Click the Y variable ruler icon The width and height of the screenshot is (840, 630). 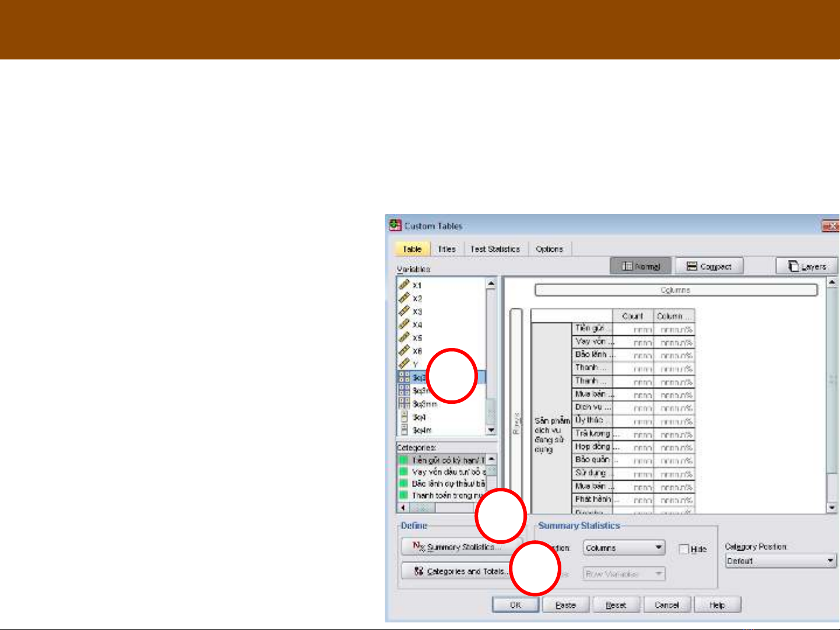(x=404, y=364)
